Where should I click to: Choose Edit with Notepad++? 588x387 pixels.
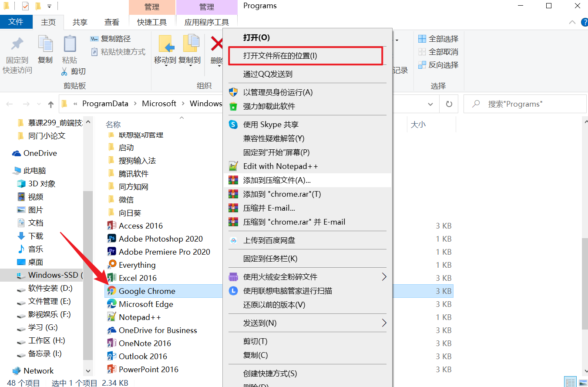pos(308,166)
